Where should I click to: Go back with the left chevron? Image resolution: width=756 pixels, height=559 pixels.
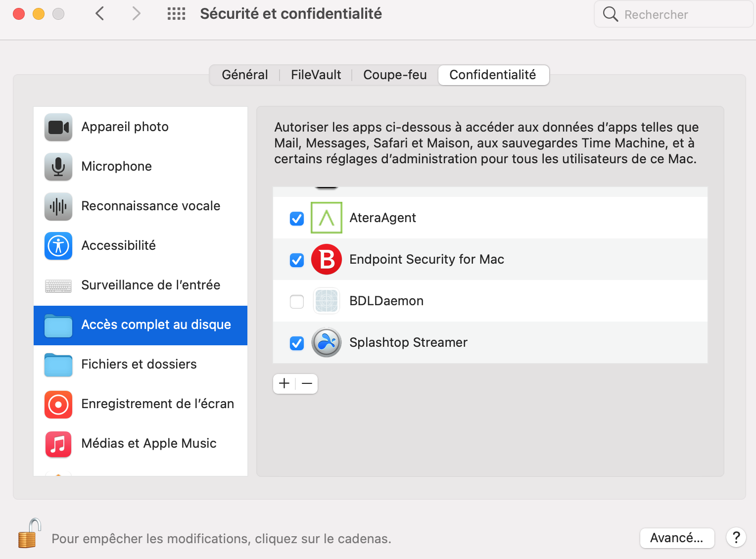tap(100, 14)
